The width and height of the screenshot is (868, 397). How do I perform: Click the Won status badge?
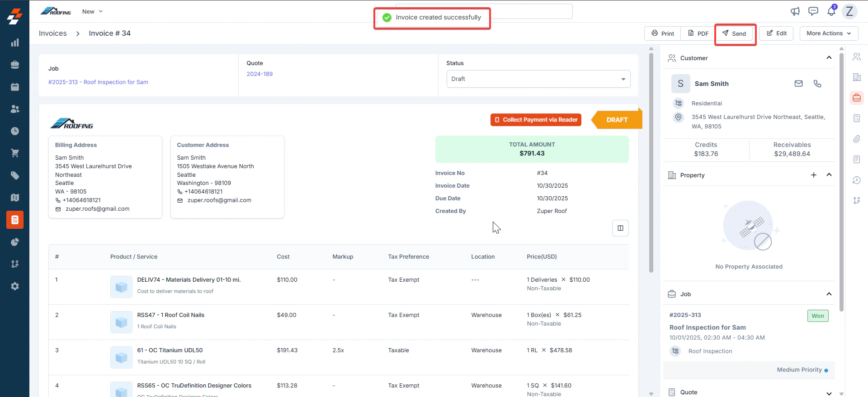(x=818, y=316)
